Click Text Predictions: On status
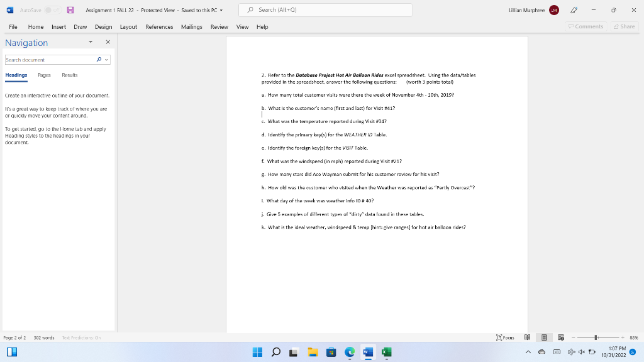 [x=81, y=337]
